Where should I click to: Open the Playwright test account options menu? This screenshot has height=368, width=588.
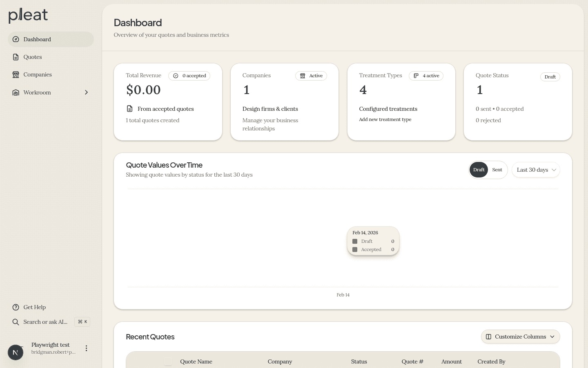coord(87,348)
